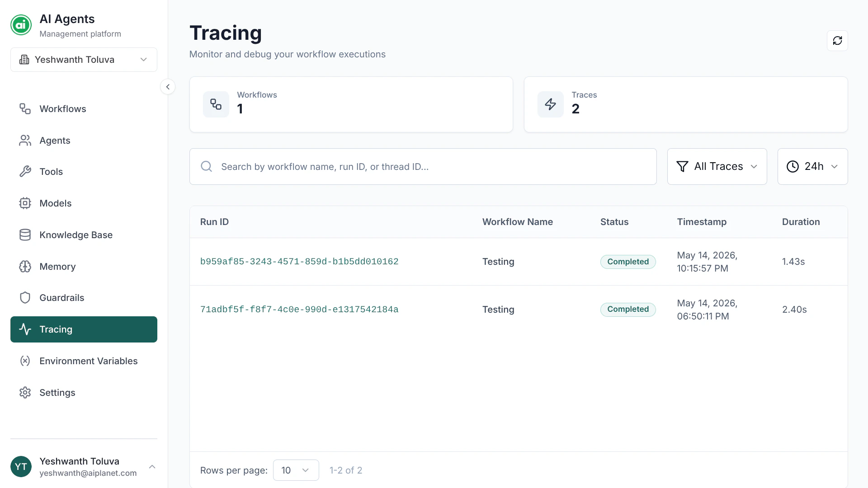Go to Memory page
This screenshot has height=488, width=868.
click(84, 267)
